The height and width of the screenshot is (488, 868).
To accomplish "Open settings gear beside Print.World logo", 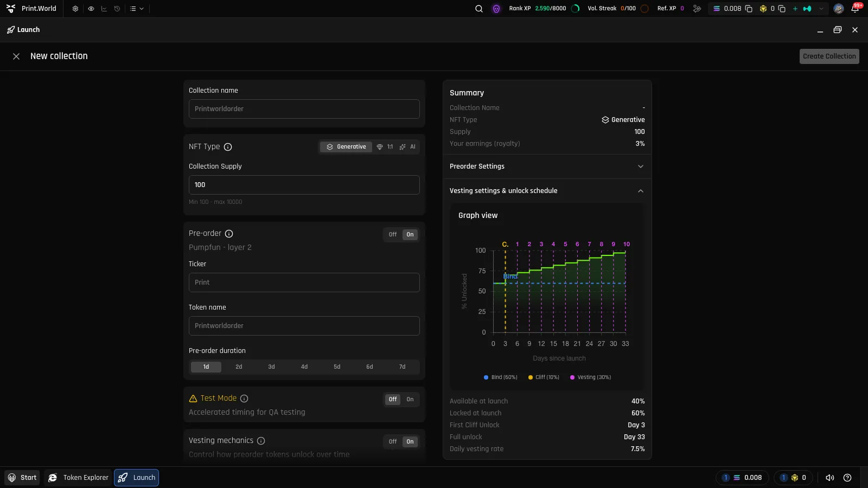I will [75, 9].
